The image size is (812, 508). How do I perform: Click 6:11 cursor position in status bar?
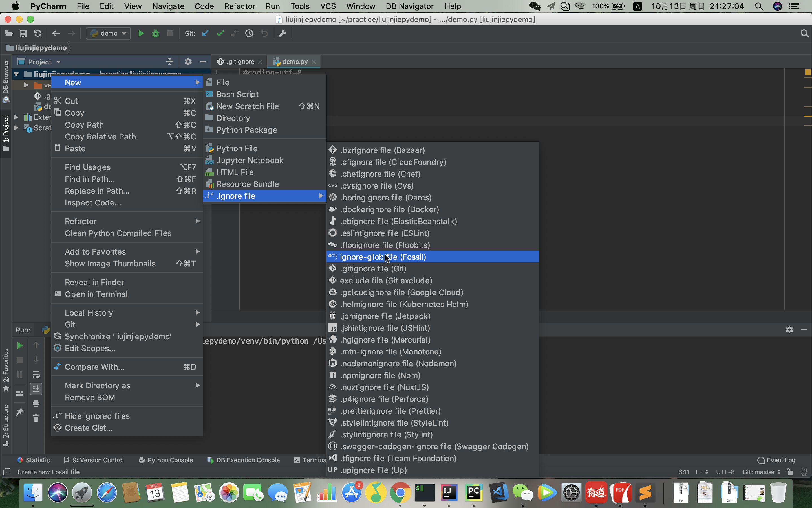pos(683,472)
